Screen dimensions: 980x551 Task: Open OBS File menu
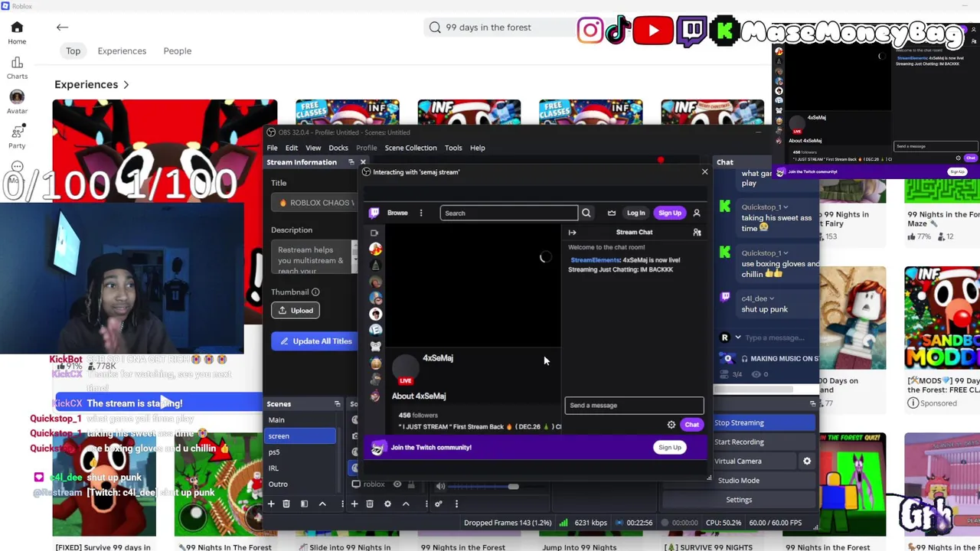click(272, 148)
